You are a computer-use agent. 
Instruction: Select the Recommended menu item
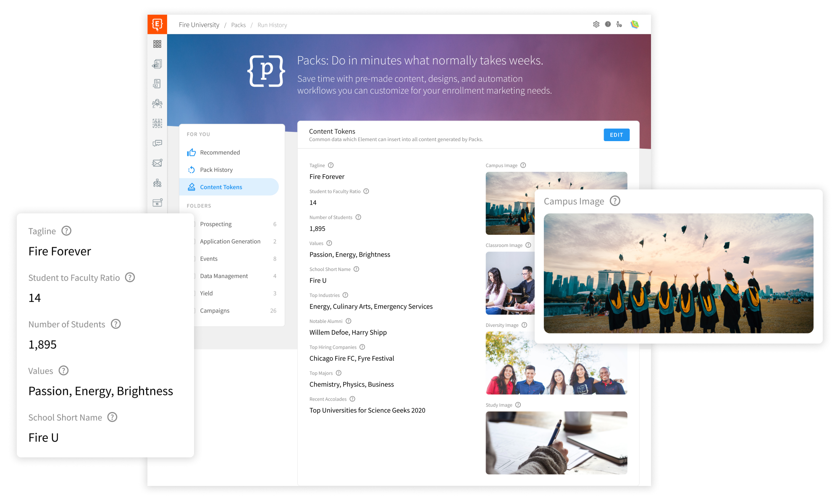click(220, 152)
